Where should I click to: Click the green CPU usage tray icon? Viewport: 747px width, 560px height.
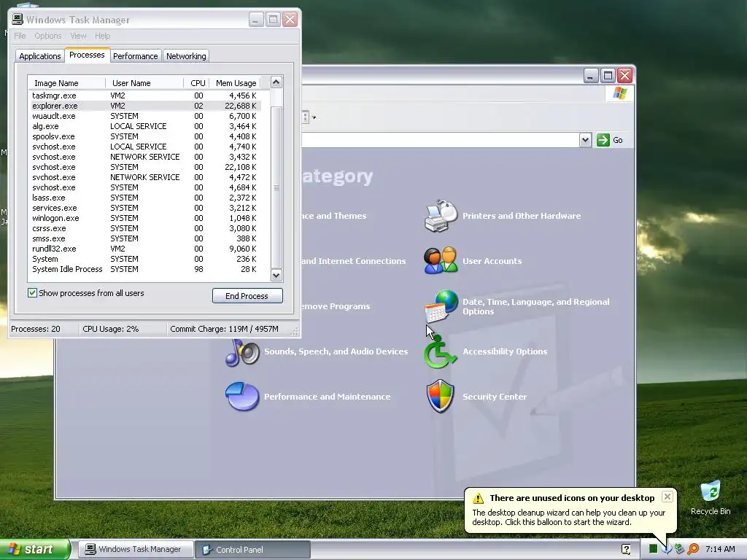tap(653, 548)
